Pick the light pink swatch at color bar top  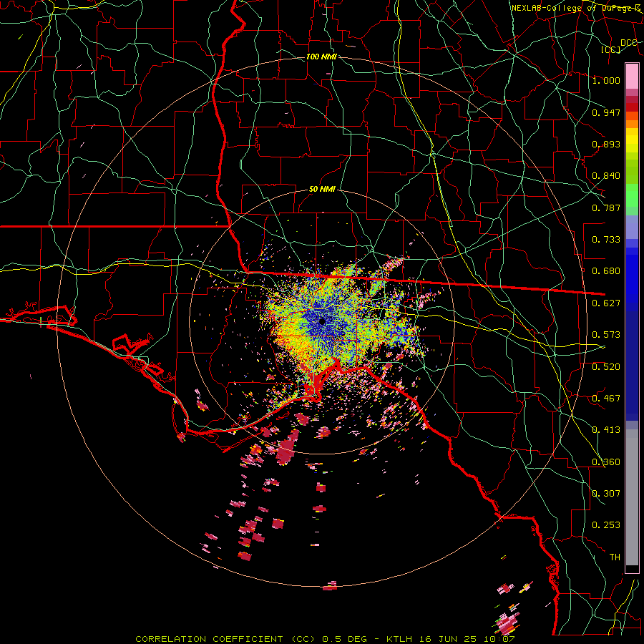coord(632,76)
